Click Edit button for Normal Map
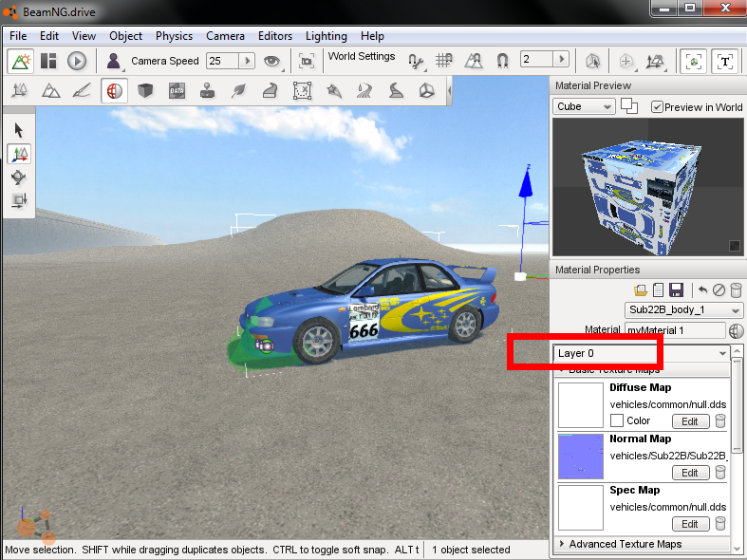This screenshot has height=560, width=747. 690,473
